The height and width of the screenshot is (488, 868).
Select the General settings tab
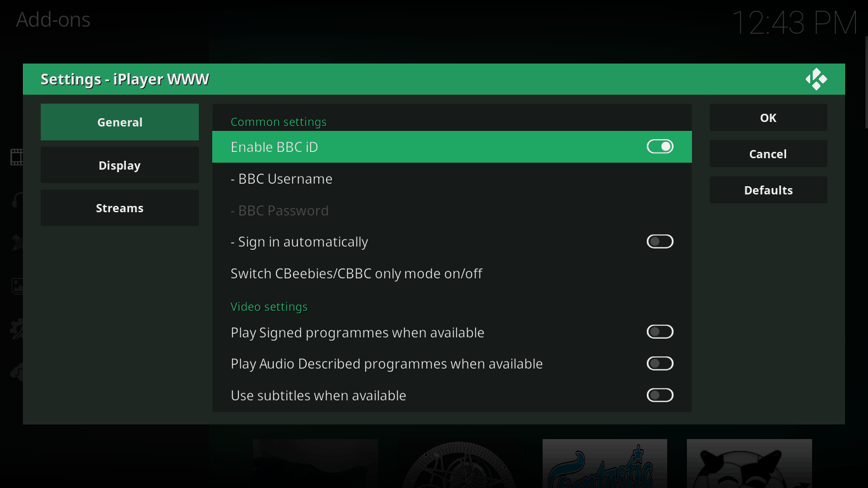[119, 122]
